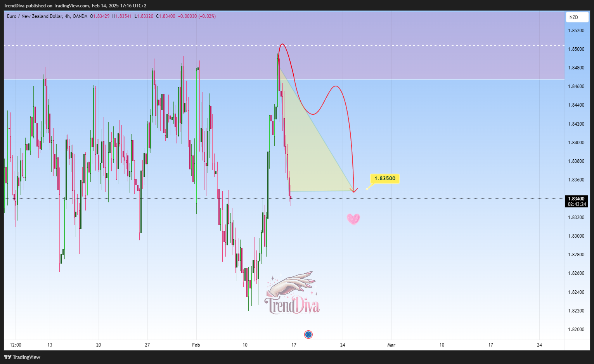594x364 pixels.
Task: Select the 1.83500 price callout label
Action: [x=385, y=178]
